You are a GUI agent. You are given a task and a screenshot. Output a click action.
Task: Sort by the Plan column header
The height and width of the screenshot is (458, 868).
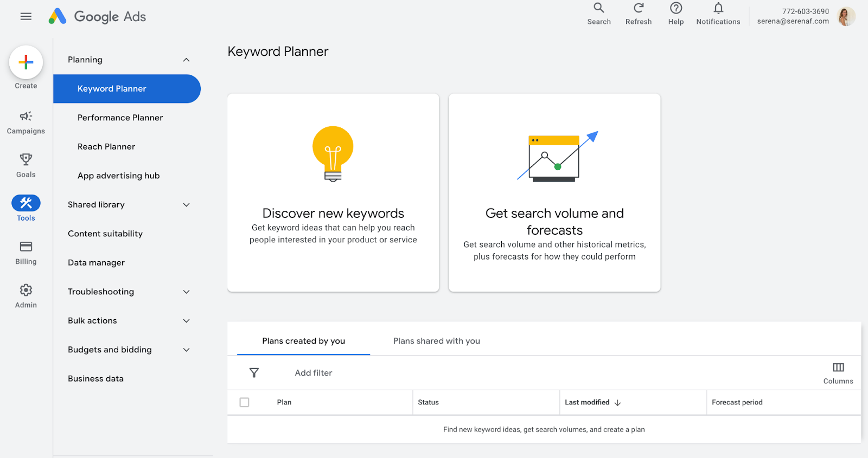click(x=284, y=403)
